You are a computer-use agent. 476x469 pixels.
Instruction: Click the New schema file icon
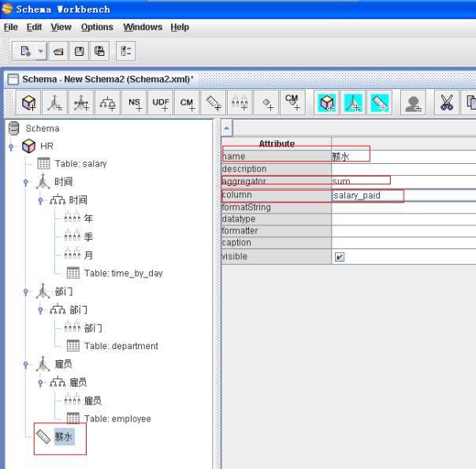point(25,51)
